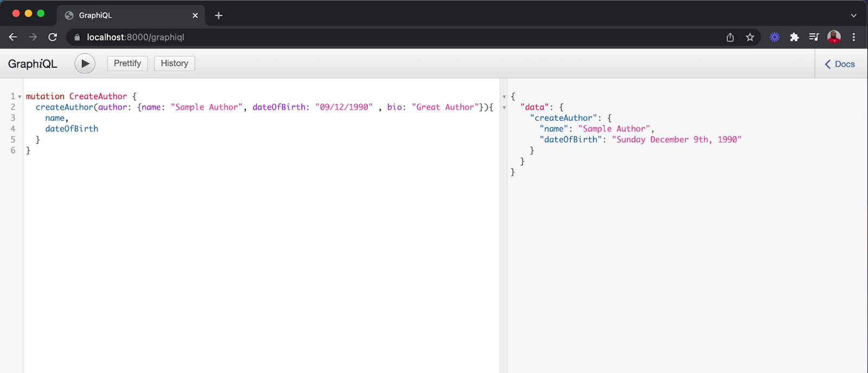Viewport: 868px width, 373px height.
Task: Open the Extensions puzzle-piece menu
Action: click(x=794, y=37)
